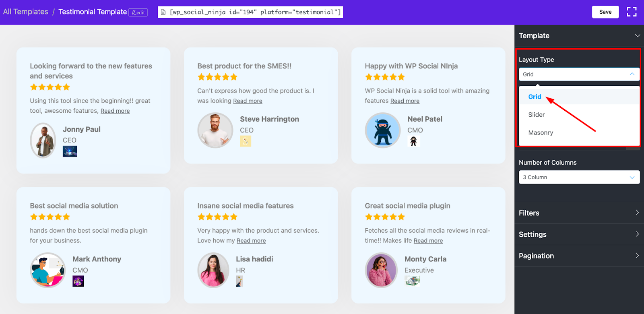Screen dimensions: 644x314
Task: Click Read more on Monty Carla's review
Action: [428, 241]
